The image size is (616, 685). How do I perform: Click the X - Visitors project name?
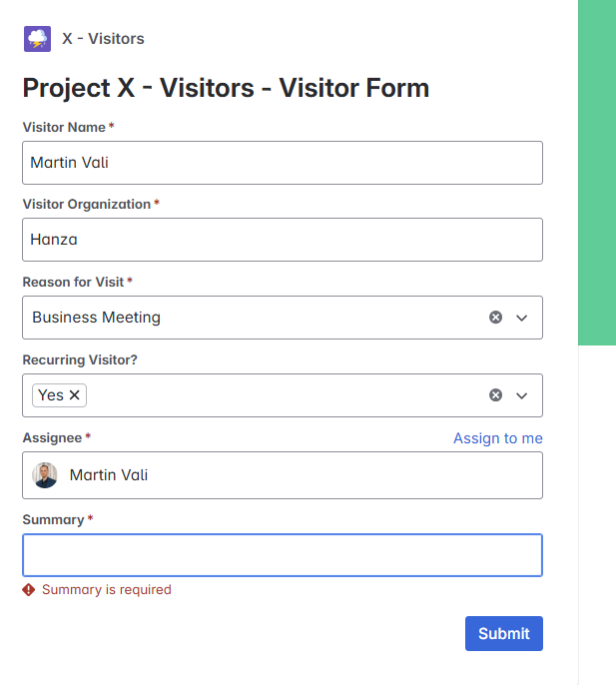103,38
